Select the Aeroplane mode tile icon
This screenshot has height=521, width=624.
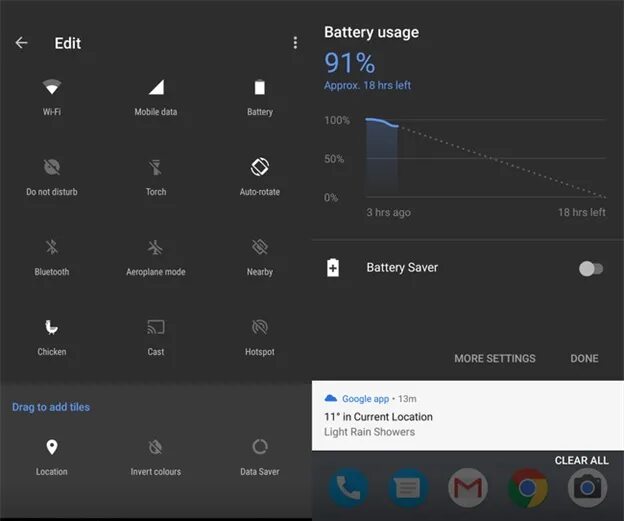(156, 247)
